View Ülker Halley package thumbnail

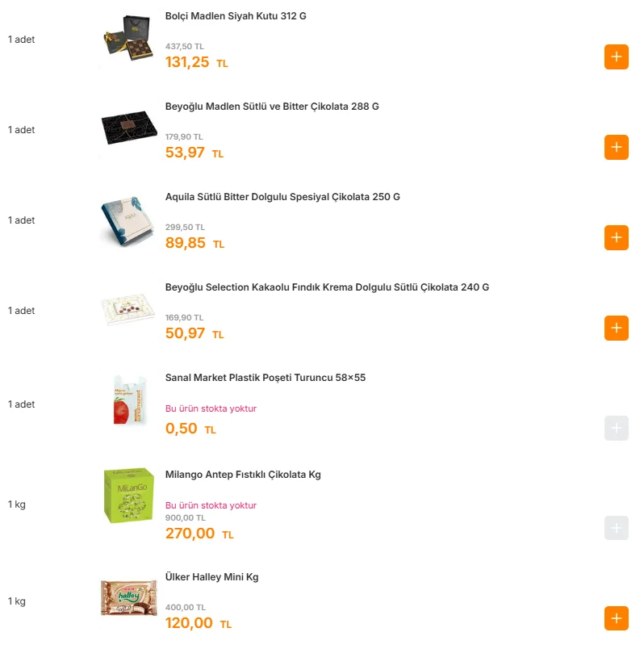tap(129, 597)
